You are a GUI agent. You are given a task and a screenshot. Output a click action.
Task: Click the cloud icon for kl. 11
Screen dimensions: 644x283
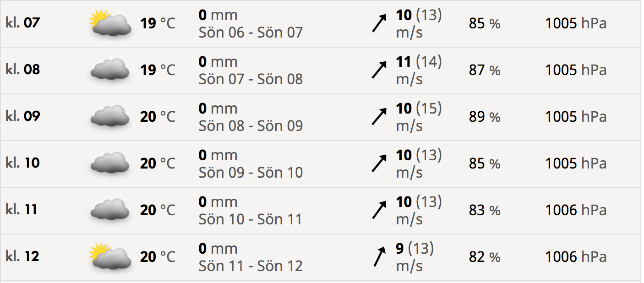pyautogui.click(x=110, y=210)
